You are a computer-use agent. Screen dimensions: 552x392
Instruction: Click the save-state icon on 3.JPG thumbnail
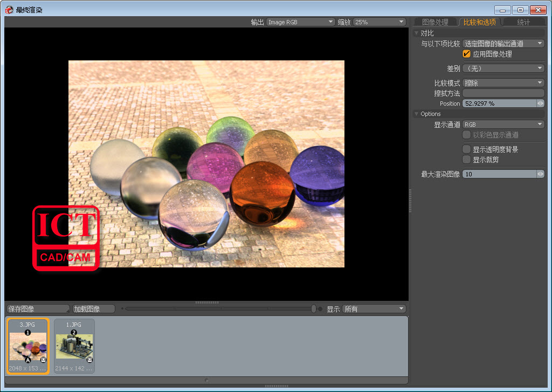(x=44, y=360)
